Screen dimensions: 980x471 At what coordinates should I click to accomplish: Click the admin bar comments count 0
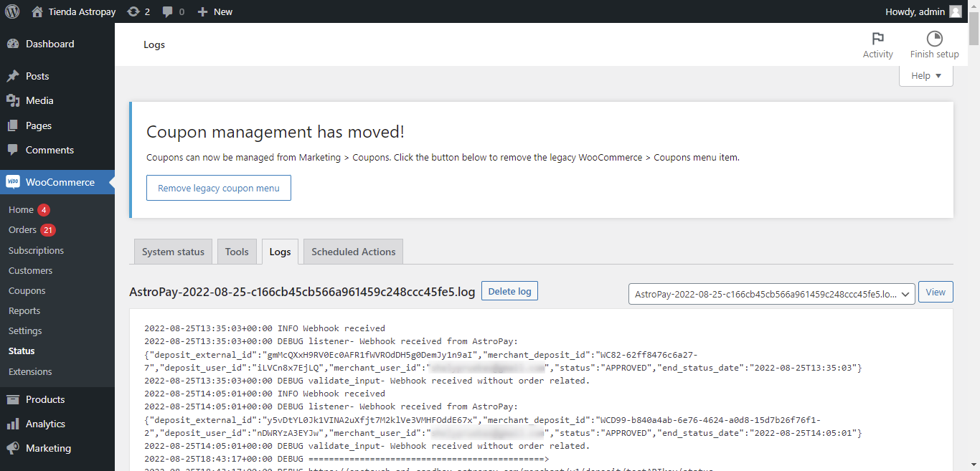[182, 11]
